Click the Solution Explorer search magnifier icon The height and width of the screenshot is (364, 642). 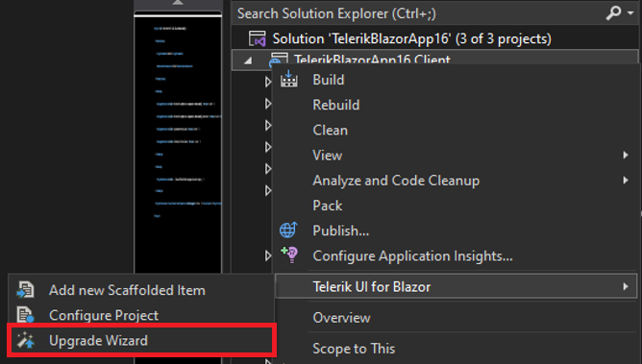pos(613,13)
